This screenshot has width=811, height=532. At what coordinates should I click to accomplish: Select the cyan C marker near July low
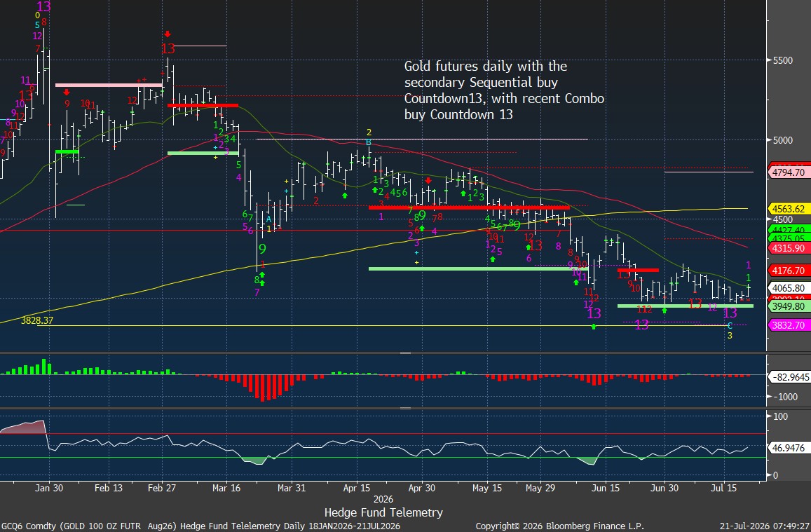coord(730,325)
